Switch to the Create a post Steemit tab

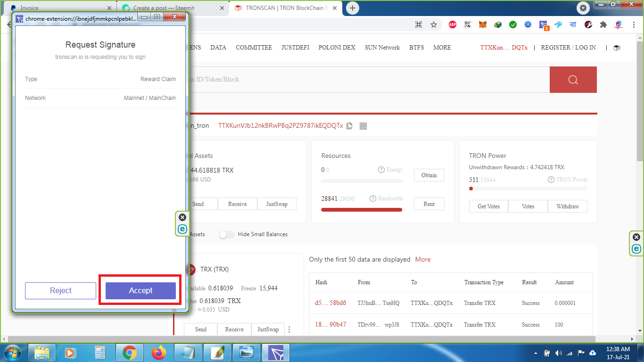pos(173,8)
